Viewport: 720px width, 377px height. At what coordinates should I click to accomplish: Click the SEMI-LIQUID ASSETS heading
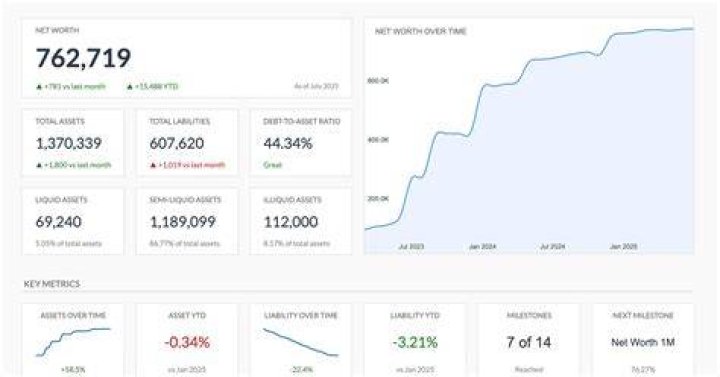click(185, 200)
